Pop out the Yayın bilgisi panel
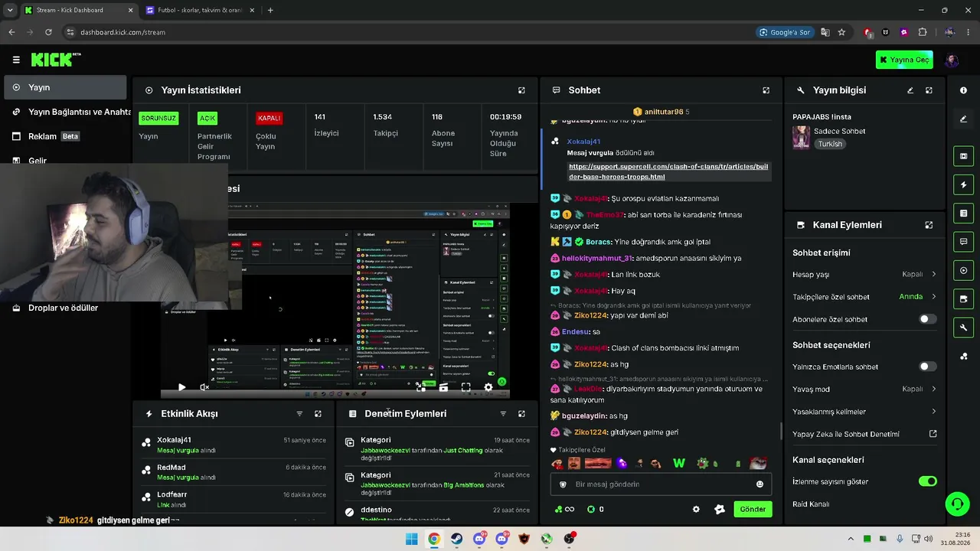980x551 pixels. coord(929,90)
